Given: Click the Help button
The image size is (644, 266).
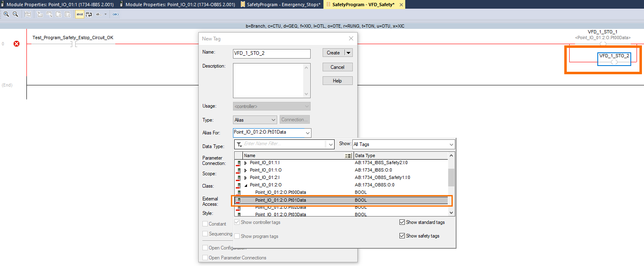Looking at the screenshot, I should coord(337,80).
